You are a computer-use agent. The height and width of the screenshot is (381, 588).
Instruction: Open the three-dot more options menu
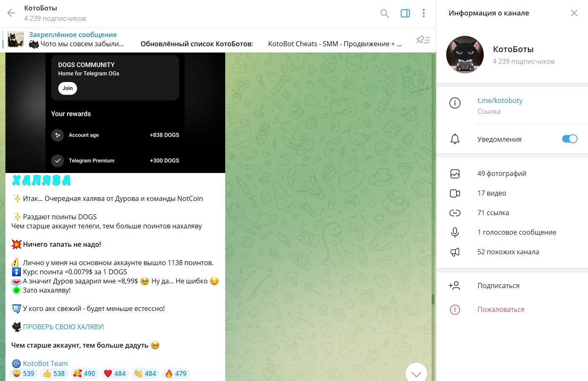coord(423,13)
